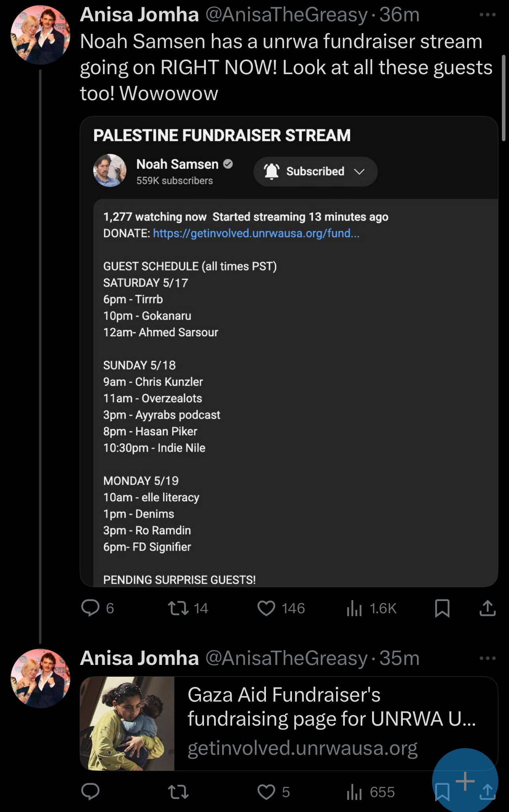Expand the Subscribed dropdown chevron
Image resolution: width=509 pixels, height=812 pixels.
(x=359, y=172)
